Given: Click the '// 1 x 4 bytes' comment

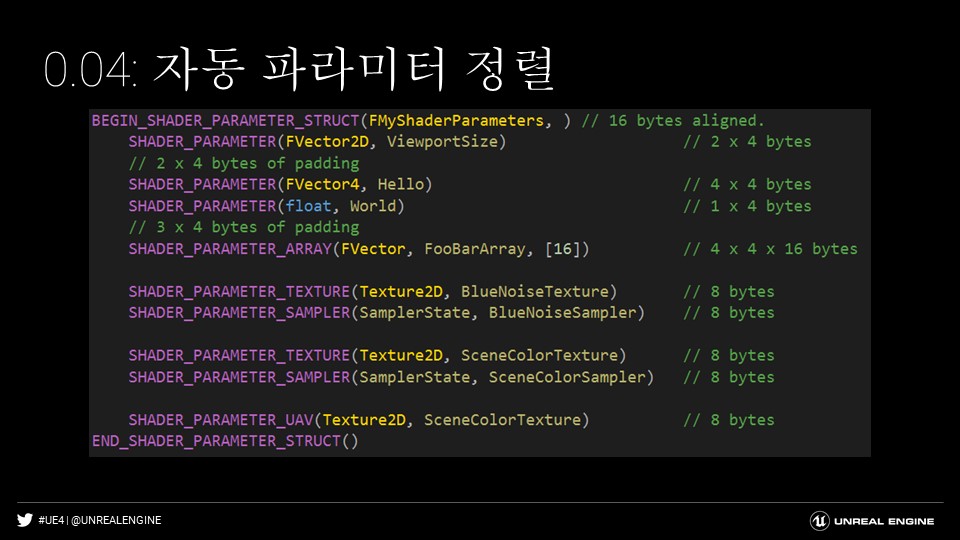Looking at the screenshot, I should pyautogui.click(x=747, y=206).
